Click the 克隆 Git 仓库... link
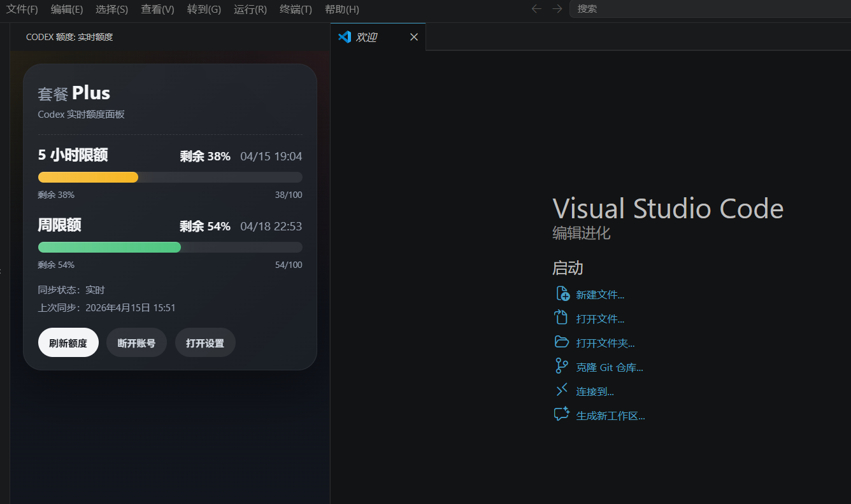This screenshot has width=851, height=504. [x=610, y=367]
